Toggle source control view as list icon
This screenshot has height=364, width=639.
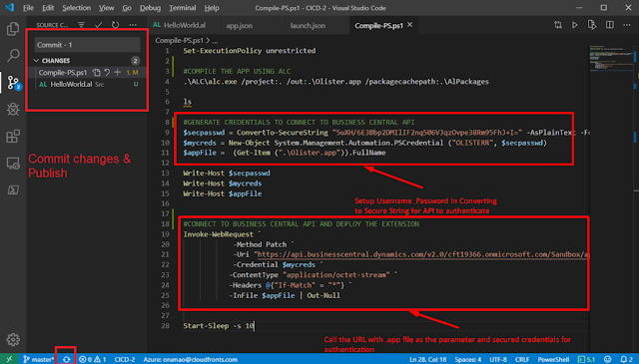pos(81,25)
